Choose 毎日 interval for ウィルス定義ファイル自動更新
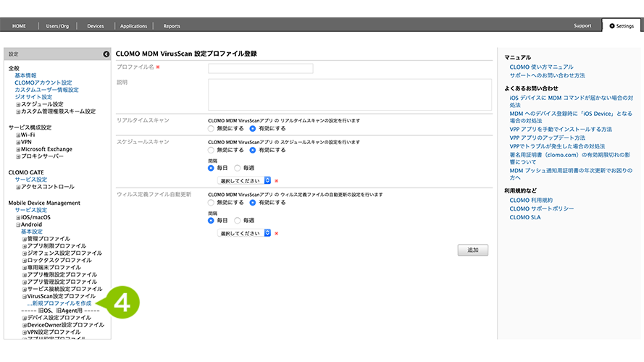 coord(211,220)
